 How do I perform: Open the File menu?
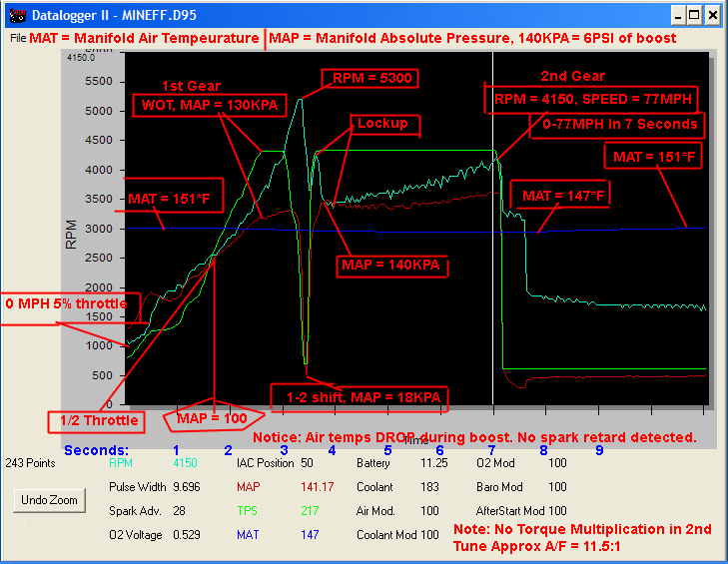point(18,38)
